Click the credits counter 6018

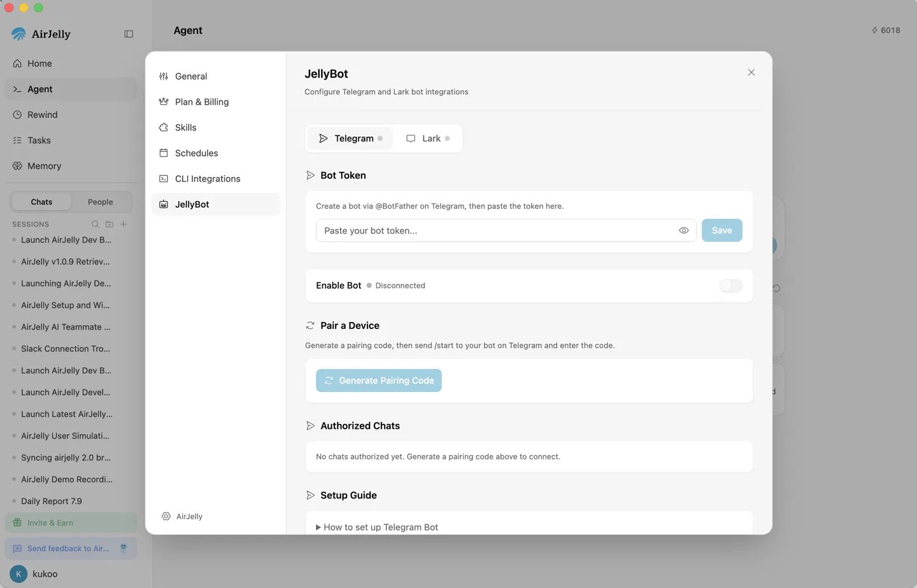886,30
